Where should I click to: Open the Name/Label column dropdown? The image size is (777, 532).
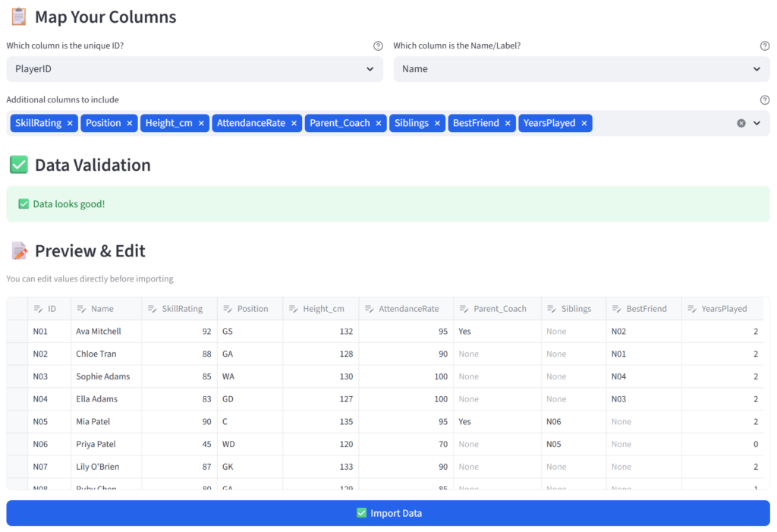pyautogui.click(x=581, y=69)
